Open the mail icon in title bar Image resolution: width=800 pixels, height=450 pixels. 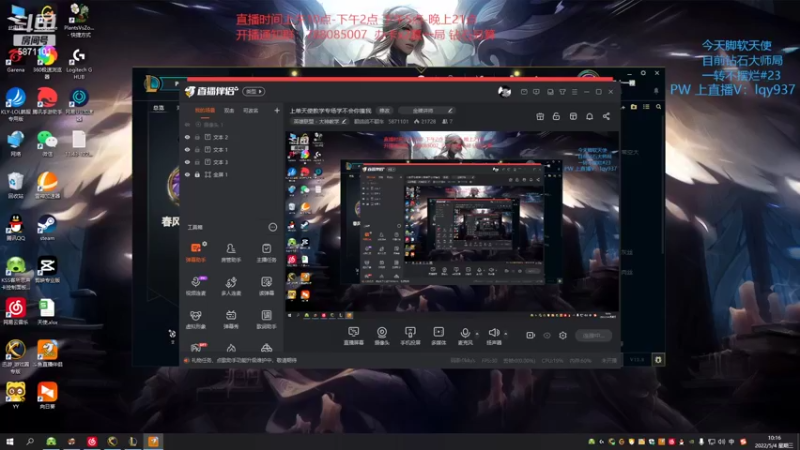tap(524, 92)
